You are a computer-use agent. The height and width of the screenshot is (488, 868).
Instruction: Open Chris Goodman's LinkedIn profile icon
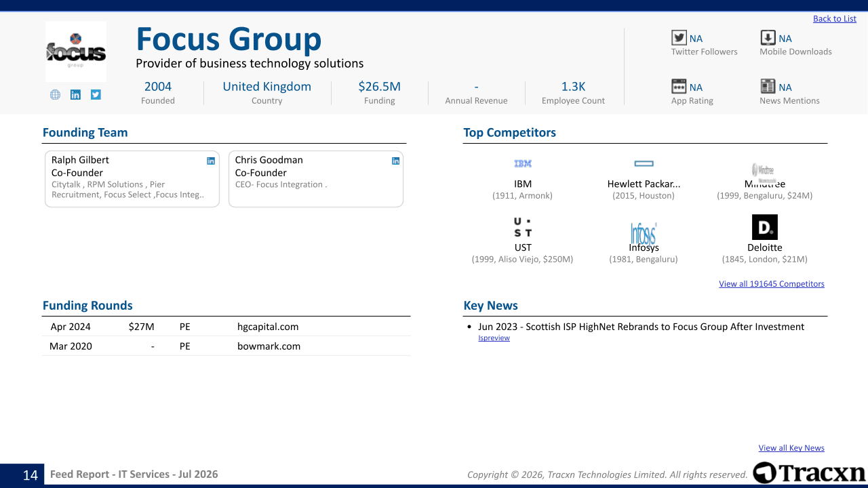click(395, 161)
